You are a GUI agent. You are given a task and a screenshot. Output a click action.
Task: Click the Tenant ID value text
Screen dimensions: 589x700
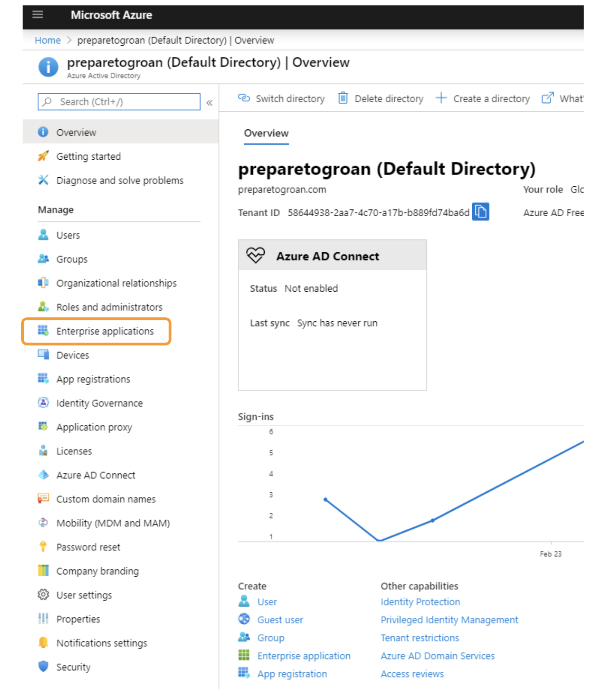point(378,213)
